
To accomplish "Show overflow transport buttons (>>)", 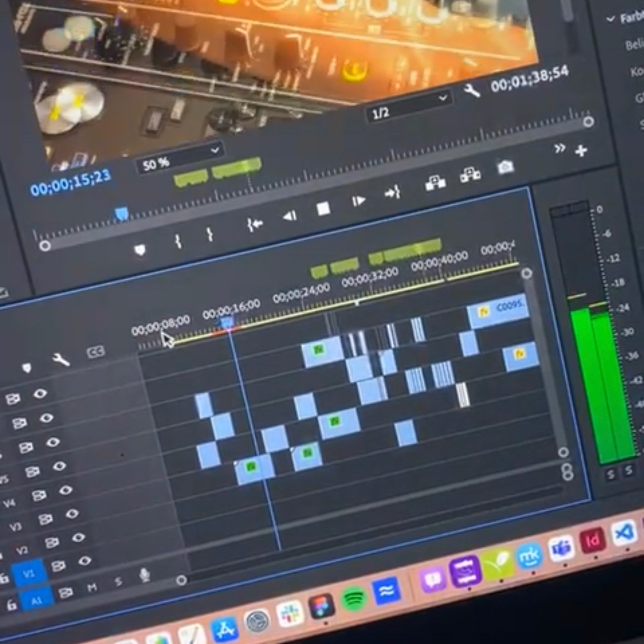I will coord(559,148).
